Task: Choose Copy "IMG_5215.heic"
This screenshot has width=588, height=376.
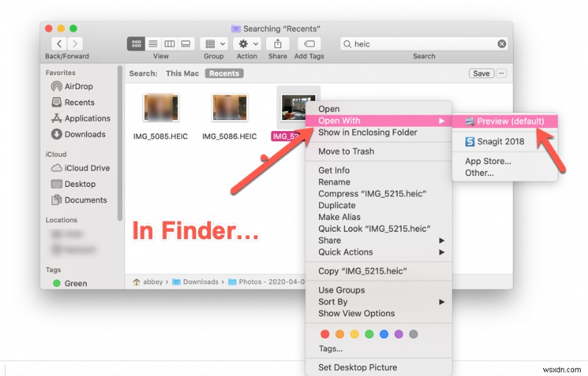Action: [379, 272]
